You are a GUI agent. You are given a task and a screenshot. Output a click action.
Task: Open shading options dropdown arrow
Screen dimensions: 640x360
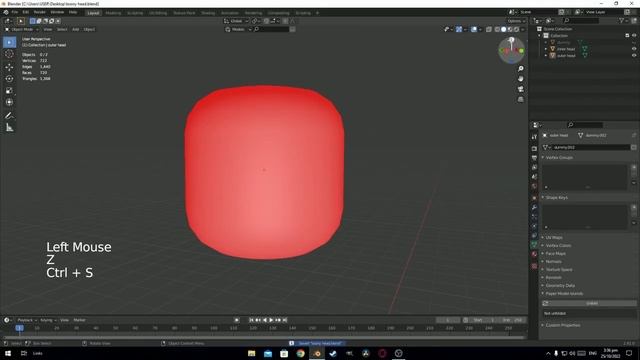pos(523,29)
